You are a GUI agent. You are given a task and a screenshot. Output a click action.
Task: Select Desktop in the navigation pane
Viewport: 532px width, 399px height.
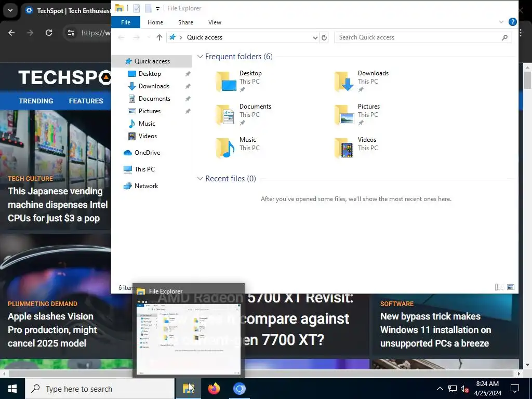coord(150,74)
